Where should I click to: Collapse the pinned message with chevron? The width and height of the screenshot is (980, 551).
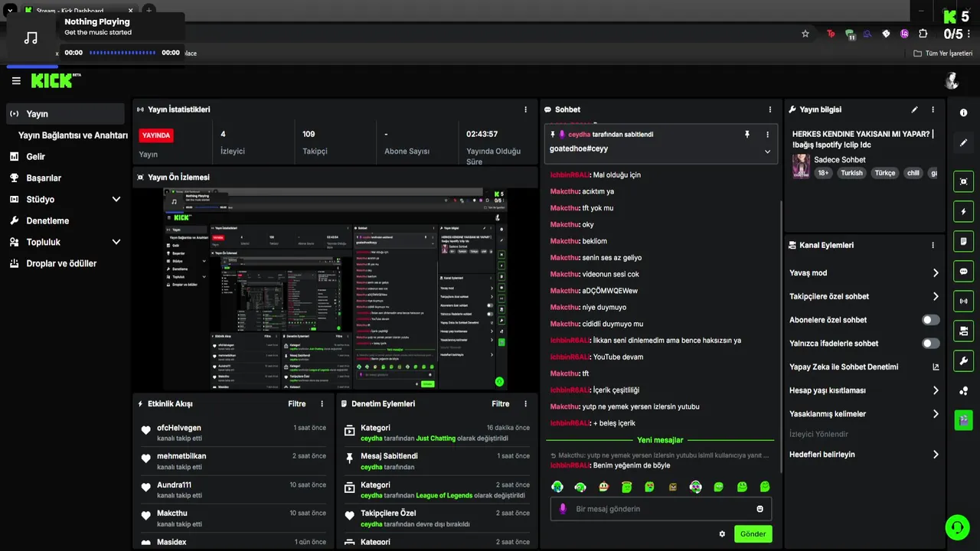(x=767, y=152)
